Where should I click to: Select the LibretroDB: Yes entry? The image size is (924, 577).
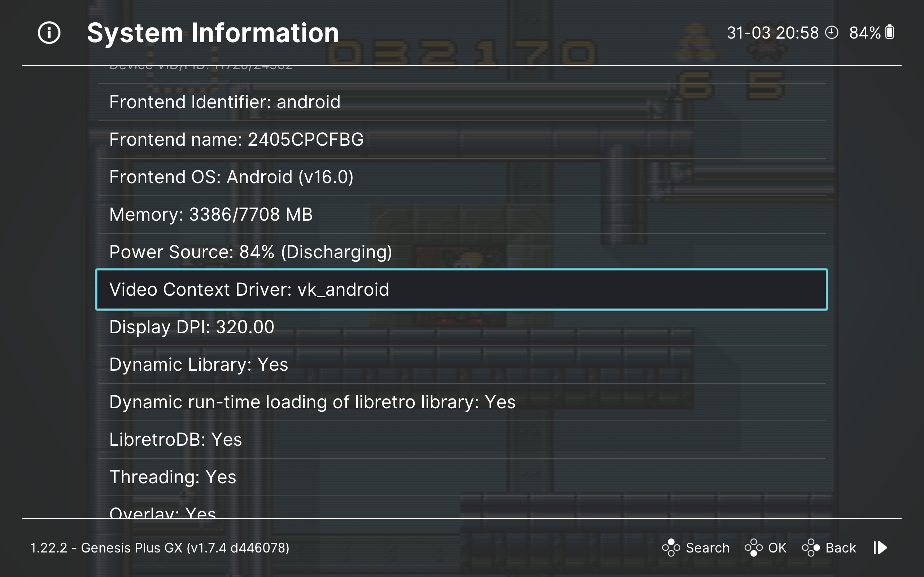[176, 440]
